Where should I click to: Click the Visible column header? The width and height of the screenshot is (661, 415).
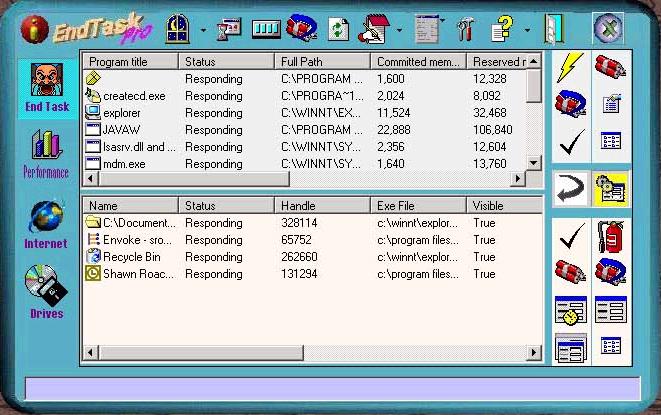pos(504,205)
